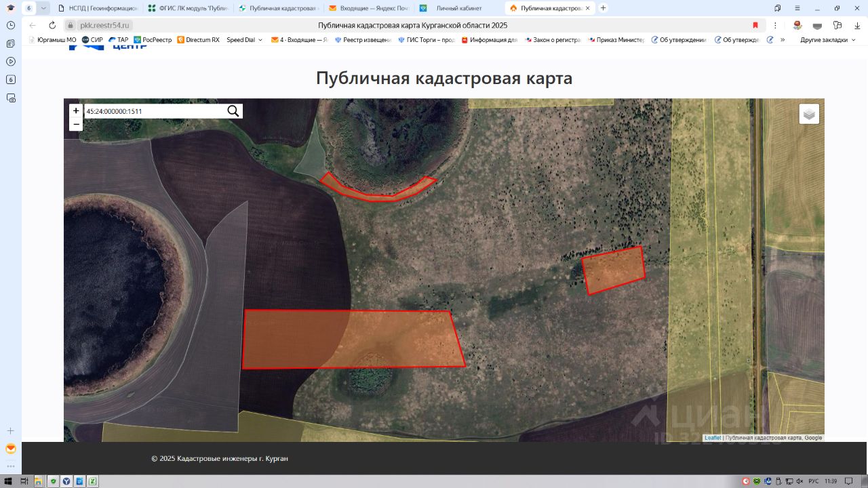Click the cadastral number search field
Image resolution: width=868 pixels, height=488 pixels.
(x=155, y=111)
